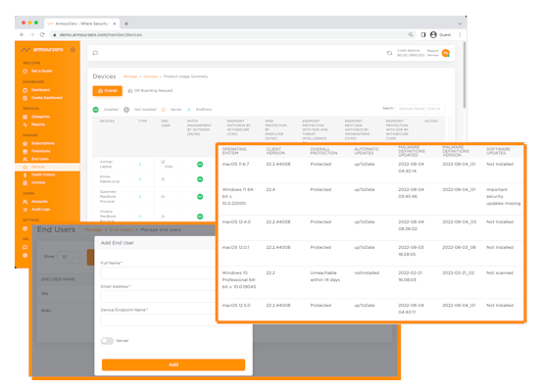Open the browser side panel icon

[423, 34]
